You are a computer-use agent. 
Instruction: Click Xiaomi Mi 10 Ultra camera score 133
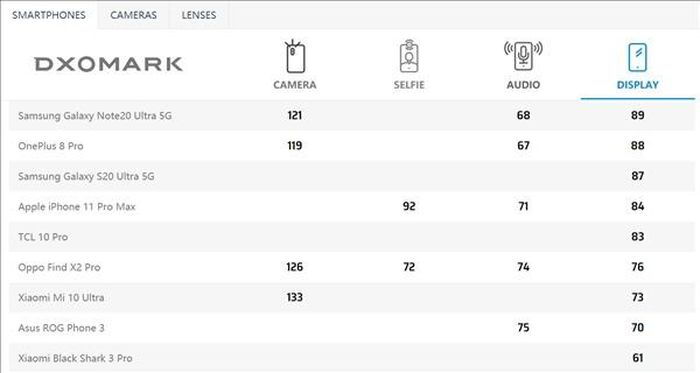[x=295, y=297]
